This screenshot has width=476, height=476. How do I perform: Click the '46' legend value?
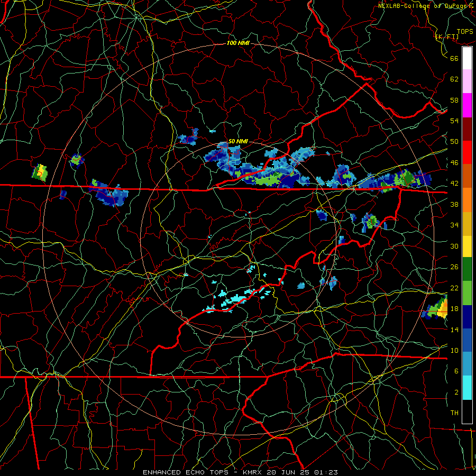click(454, 163)
